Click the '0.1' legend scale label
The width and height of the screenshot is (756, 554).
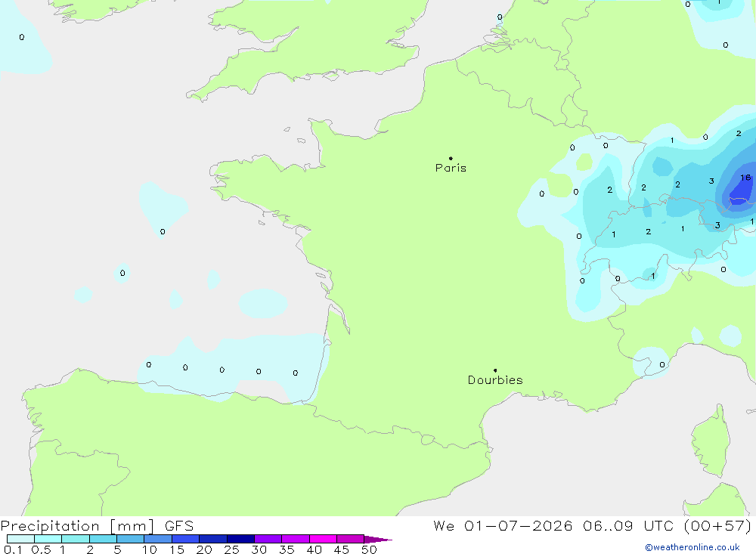click(x=13, y=549)
